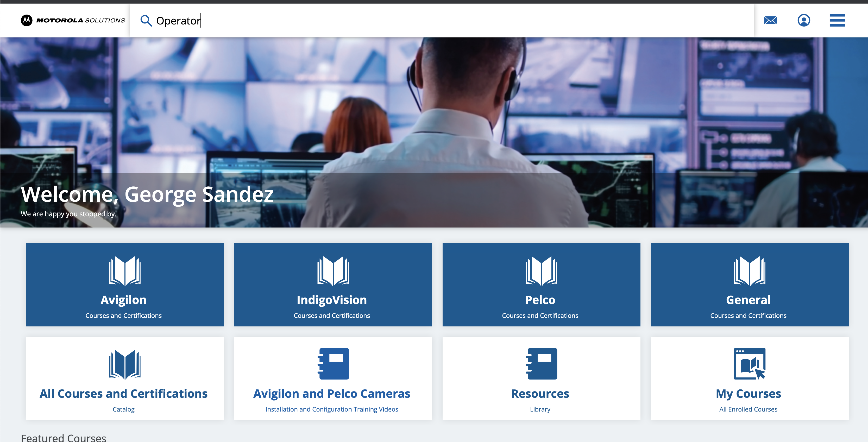Click the Pelco tile book icon
Viewport: 868px width, 442px height.
pos(541,271)
